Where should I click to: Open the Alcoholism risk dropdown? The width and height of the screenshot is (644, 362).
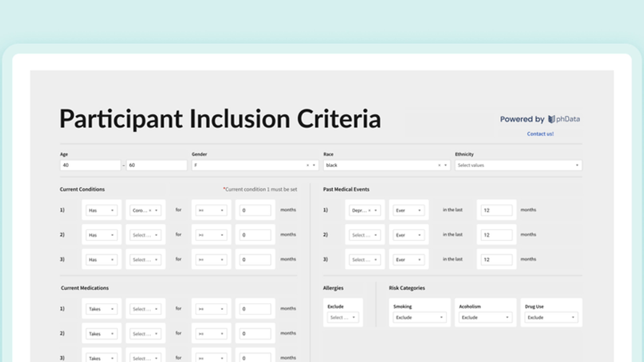(x=486, y=317)
